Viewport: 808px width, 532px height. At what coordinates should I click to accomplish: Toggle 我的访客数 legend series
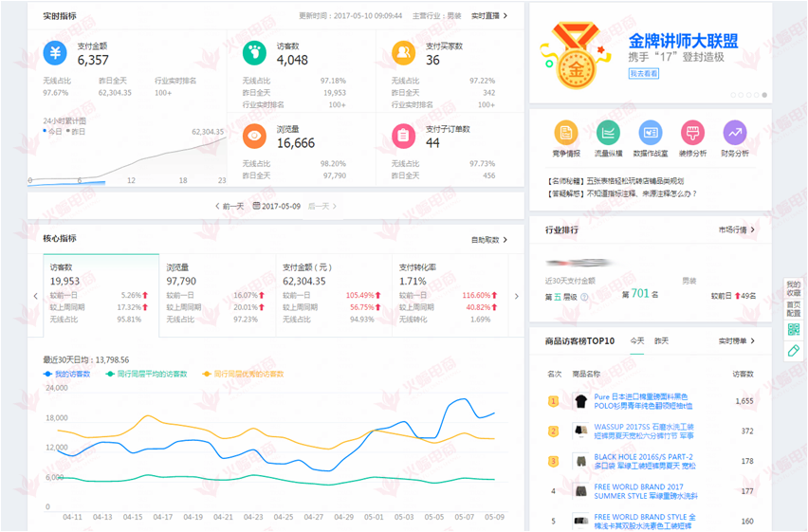click(67, 375)
